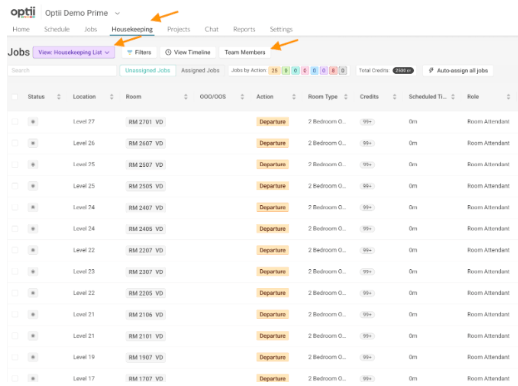The image size is (518, 386).
Task: Open the Home tab
Action: 21,29
